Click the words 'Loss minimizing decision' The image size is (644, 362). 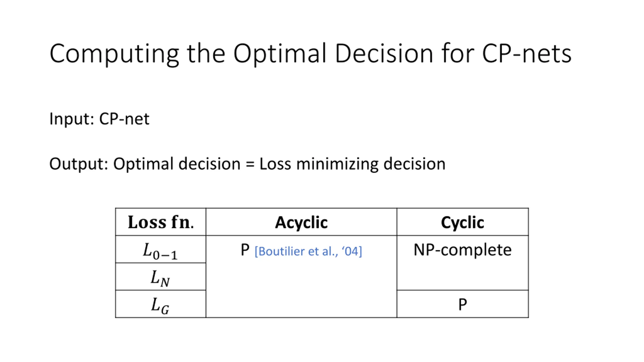(352, 164)
